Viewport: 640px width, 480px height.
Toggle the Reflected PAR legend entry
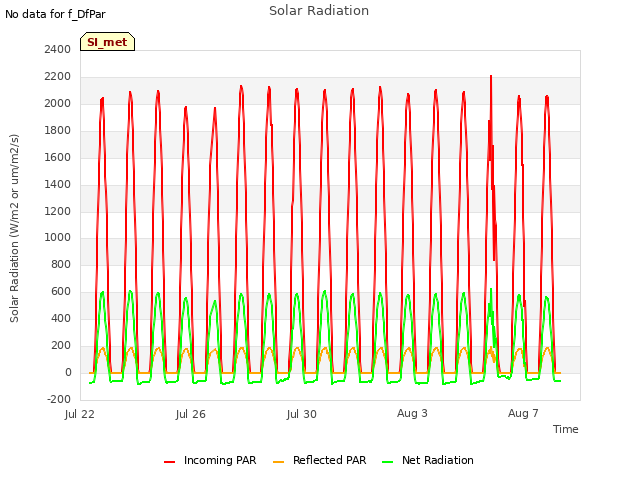pyautogui.click(x=320, y=460)
